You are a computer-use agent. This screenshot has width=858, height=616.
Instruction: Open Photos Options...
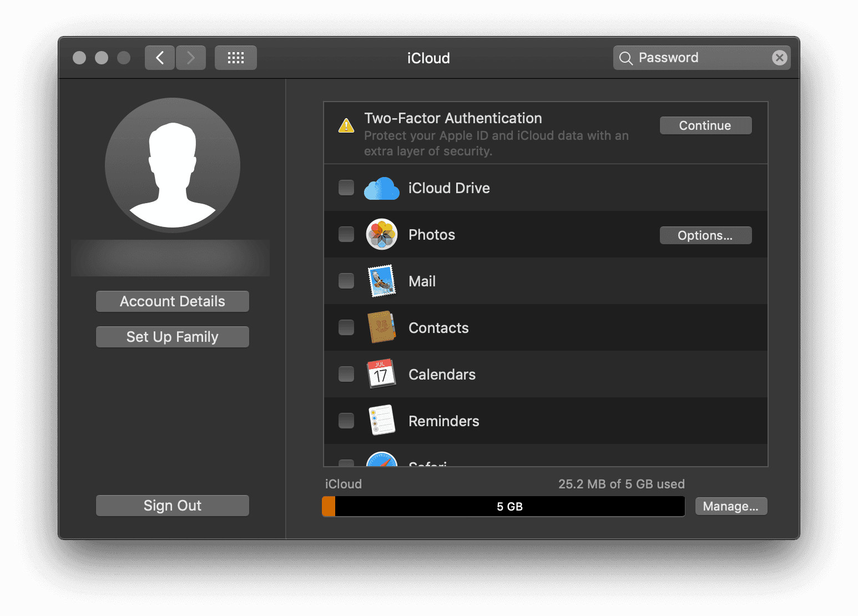tap(705, 235)
